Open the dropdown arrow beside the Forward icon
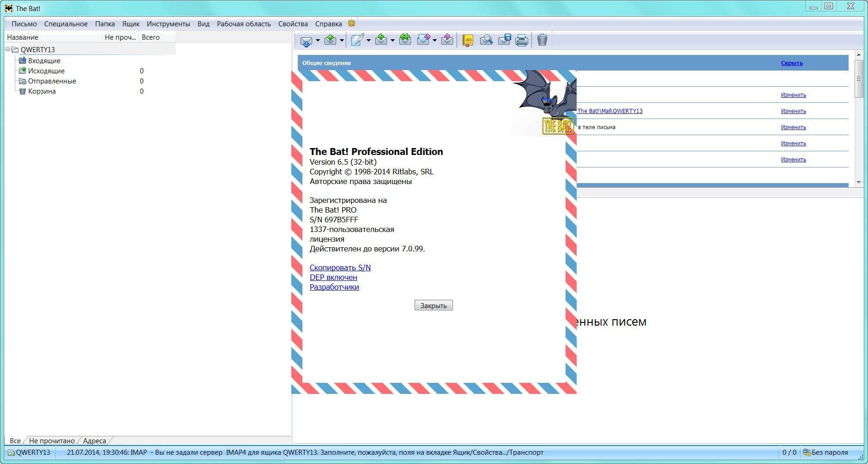Image resolution: width=868 pixels, height=464 pixels. (x=434, y=41)
